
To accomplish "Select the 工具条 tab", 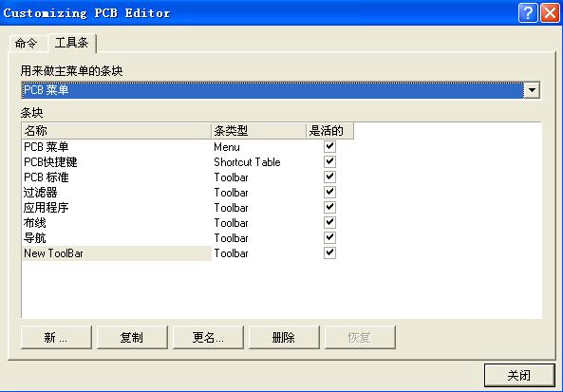I will 72,43.
